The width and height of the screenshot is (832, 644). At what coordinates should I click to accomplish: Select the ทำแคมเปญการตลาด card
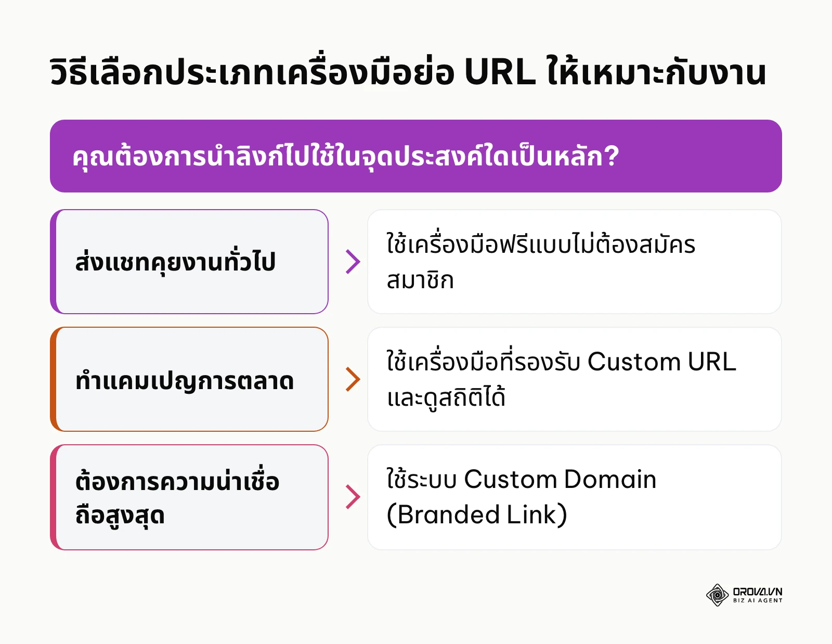coord(189,379)
